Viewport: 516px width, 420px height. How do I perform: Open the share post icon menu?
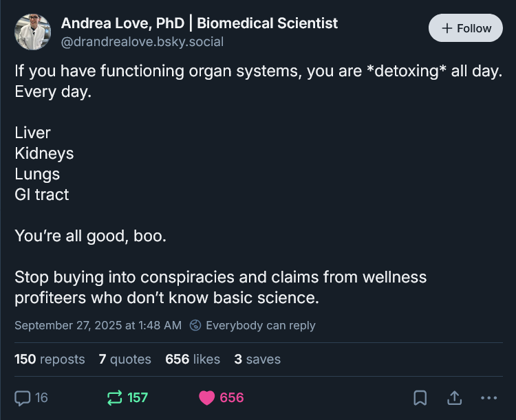[455, 397]
